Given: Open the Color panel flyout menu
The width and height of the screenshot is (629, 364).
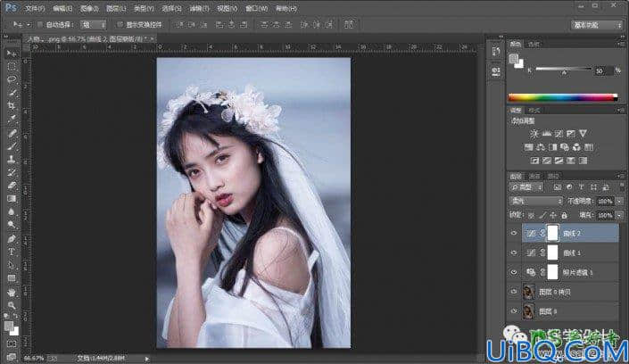Looking at the screenshot, I should (x=621, y=44).
